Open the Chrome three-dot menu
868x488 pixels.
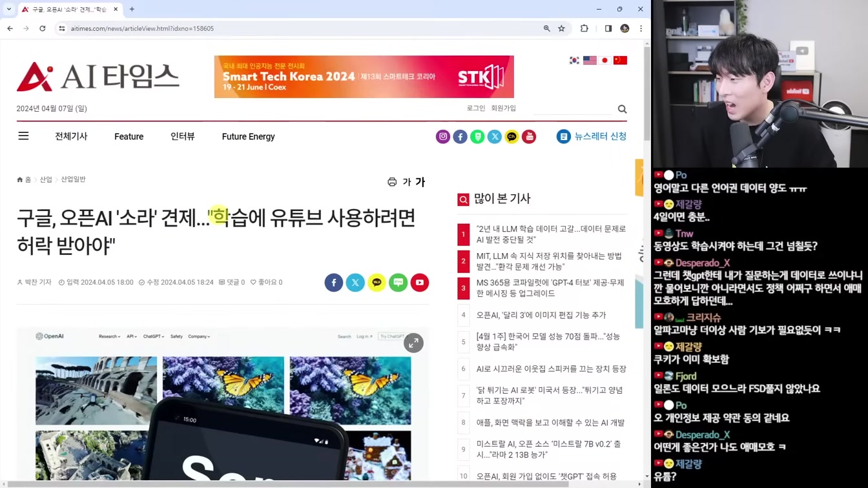pos(641,28)
